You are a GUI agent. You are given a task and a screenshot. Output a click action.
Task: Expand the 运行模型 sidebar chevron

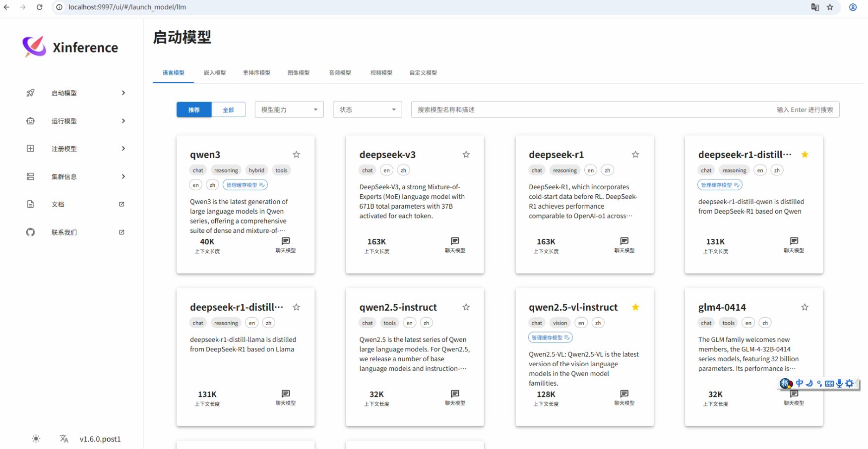click(124, 121)
